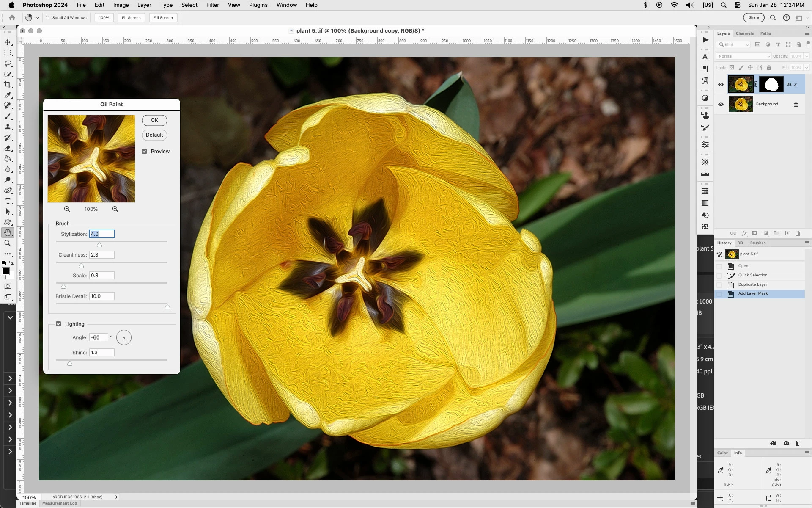Click the Default button in Oil Paint

pos(154,135)
